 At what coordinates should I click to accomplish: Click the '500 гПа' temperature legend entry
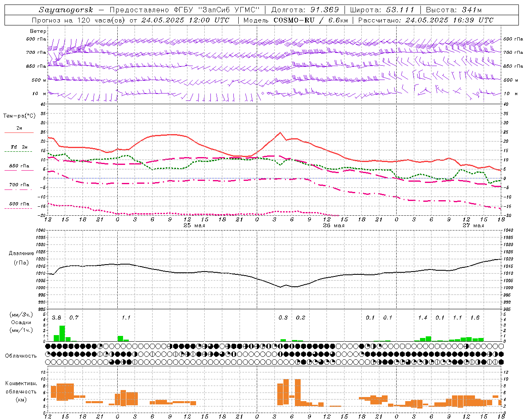tap(19, 204)
